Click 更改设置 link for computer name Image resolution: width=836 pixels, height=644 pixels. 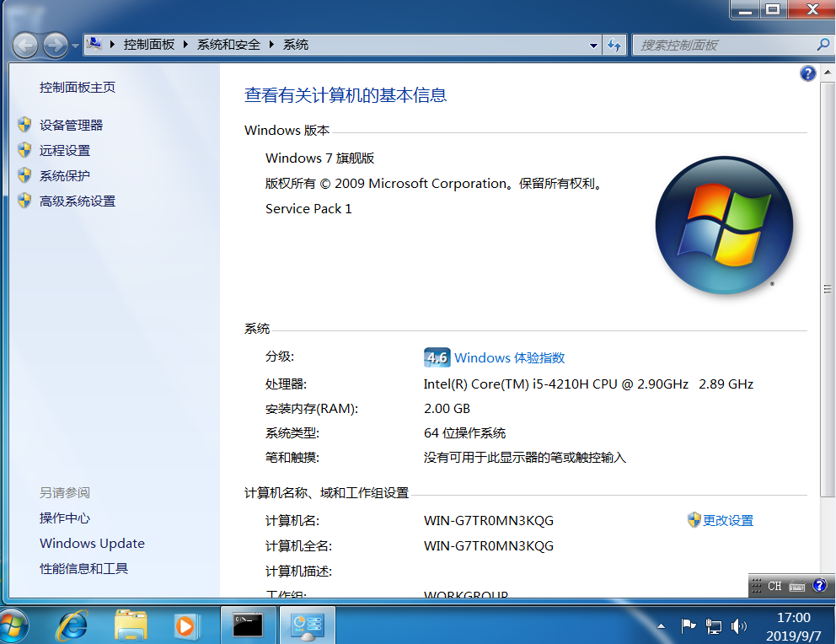(x=728, y=521)
